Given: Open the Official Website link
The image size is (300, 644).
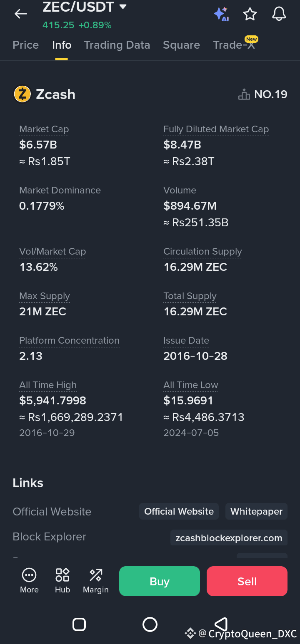Looking at the screenshot, I should pos(179,511).
